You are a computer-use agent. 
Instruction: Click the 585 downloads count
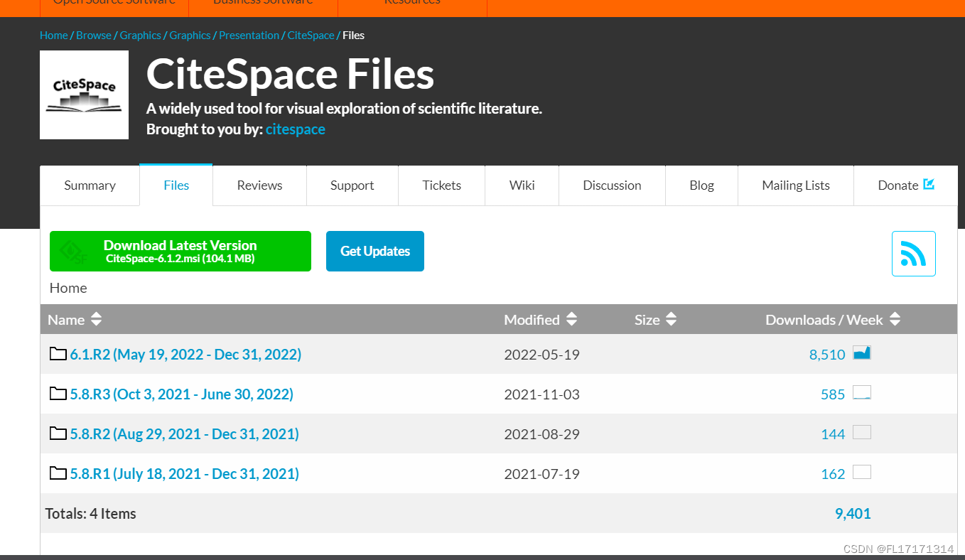pyautogui.click(x=833, y=394)
